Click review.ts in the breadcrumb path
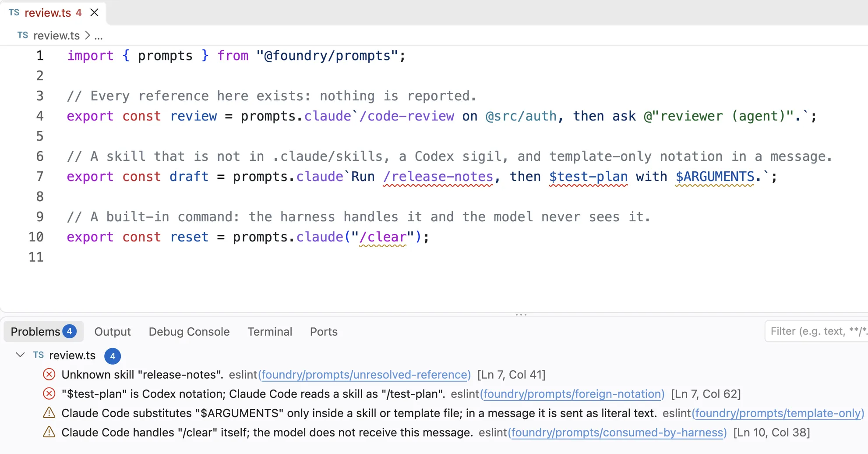Image resolution: width=868 pixels, height=454 pixels. [56, 35]
